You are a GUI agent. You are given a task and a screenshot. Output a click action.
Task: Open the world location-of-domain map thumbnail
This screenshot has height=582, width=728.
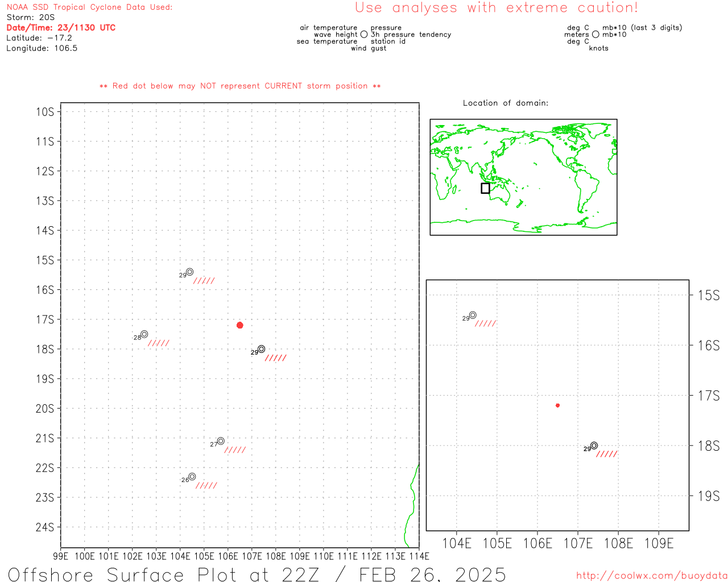[x=523, y=177]
